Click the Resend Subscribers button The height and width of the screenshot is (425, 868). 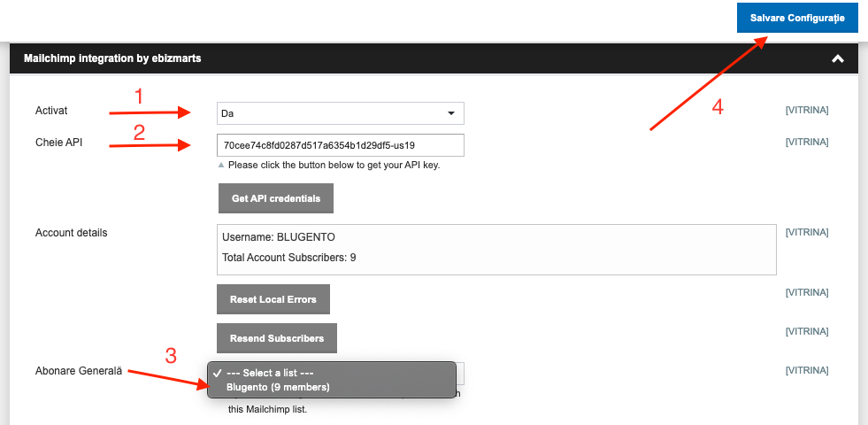[277, 338]
